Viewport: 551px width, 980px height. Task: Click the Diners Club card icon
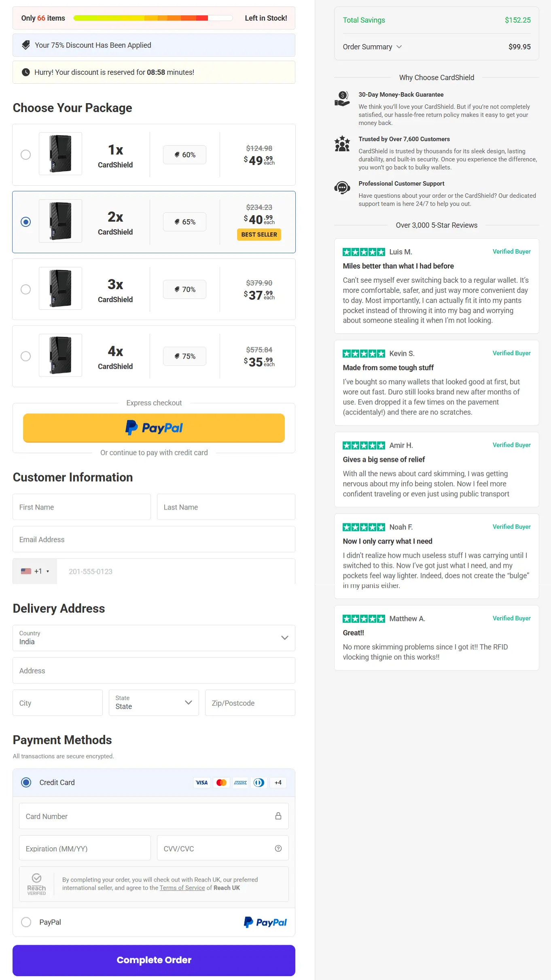click(x=259, y=782)
